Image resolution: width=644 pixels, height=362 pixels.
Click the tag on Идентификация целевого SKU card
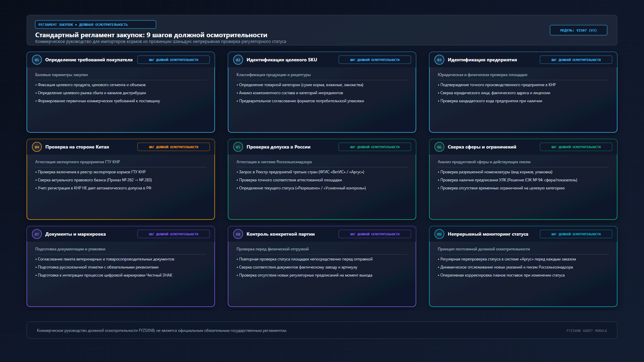pos(375,60)
